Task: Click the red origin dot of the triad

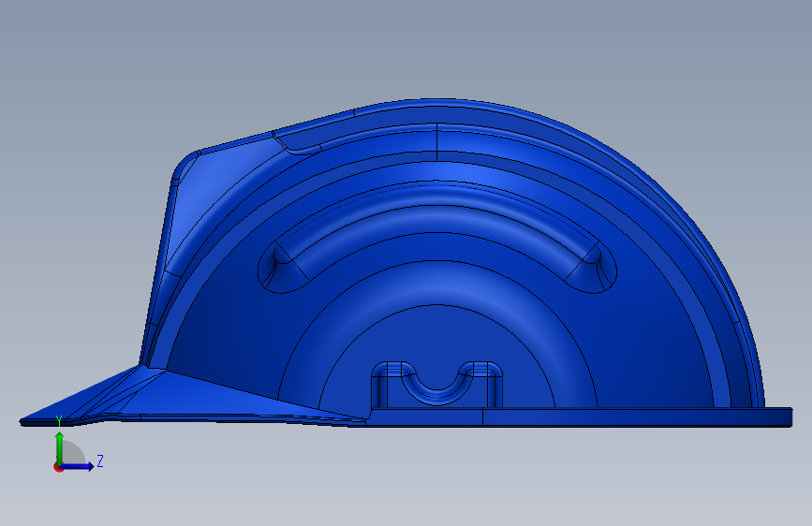Action: pyautogui.click(x=57, y=468)
